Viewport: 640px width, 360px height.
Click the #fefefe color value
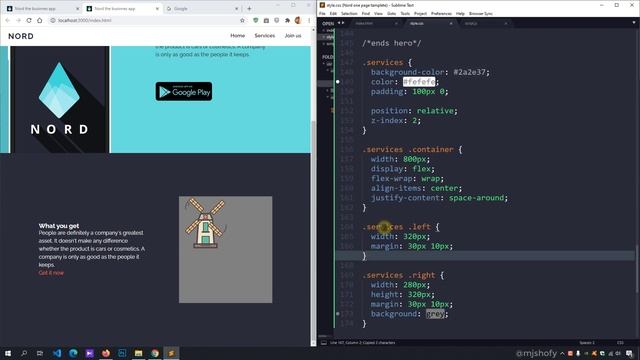[419, 82]
